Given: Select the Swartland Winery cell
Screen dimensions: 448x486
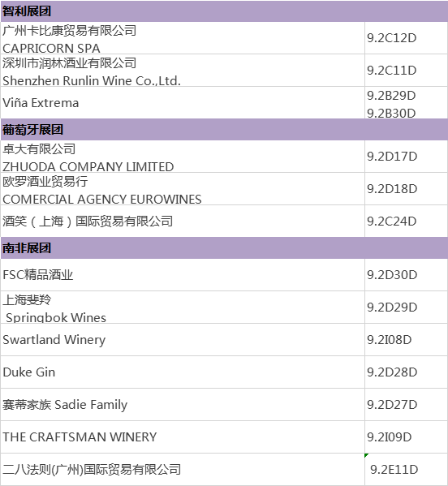Looking at the screenshot, I should click(x=183, y=340).
